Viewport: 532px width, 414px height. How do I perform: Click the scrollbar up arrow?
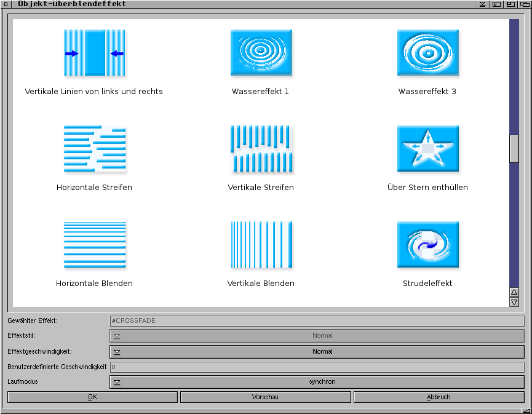(514, 292)
